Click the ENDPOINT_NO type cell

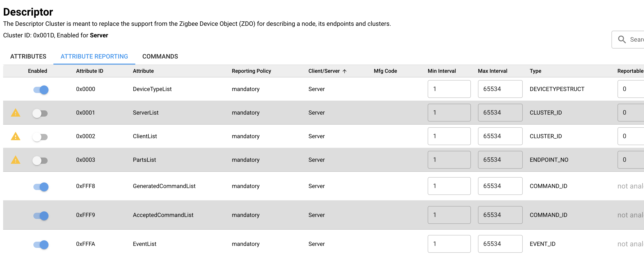tap(549, 160)
